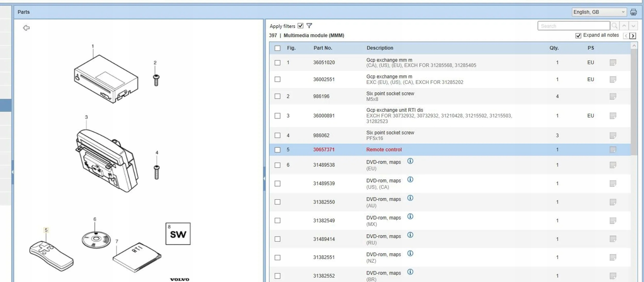Tick checkbox for part 986196
The image size is (644, 282).
277,96
